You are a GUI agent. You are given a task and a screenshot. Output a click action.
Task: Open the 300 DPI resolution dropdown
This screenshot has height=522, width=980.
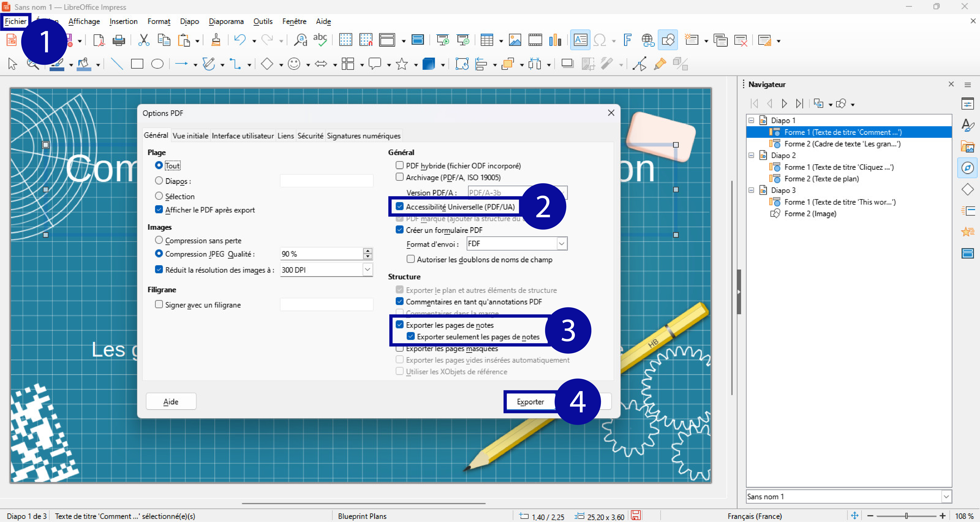pos(367,270)
